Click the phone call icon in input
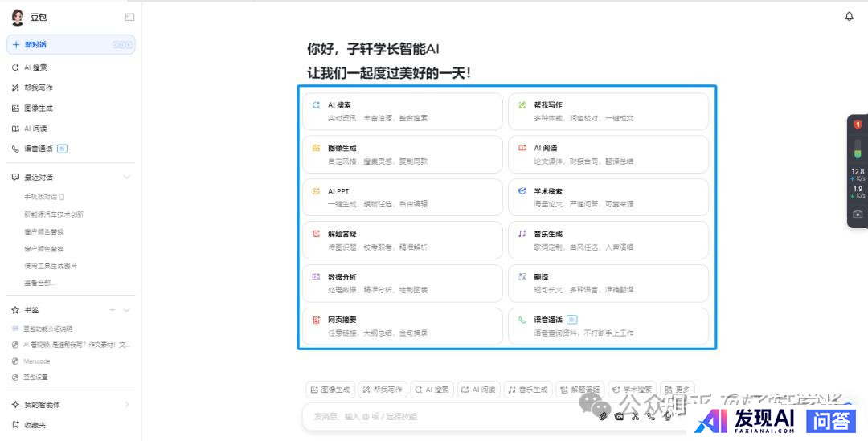The width and height of the screenshot is (868, 441). point(652,416)
